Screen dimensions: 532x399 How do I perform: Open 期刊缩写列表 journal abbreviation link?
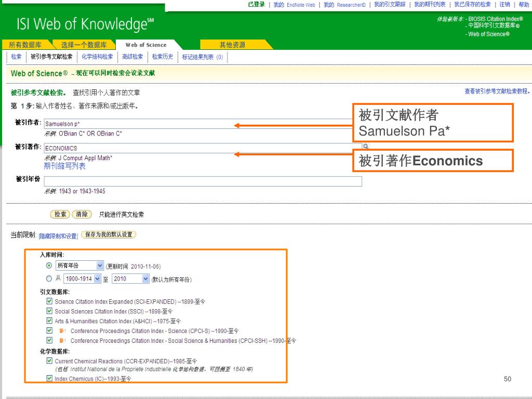click(64, 166)
